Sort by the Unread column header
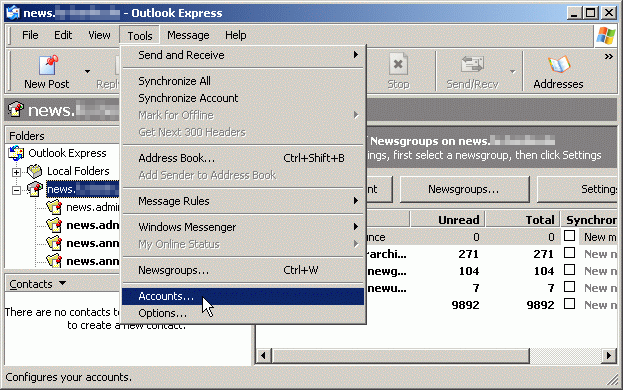 (447, 220)
